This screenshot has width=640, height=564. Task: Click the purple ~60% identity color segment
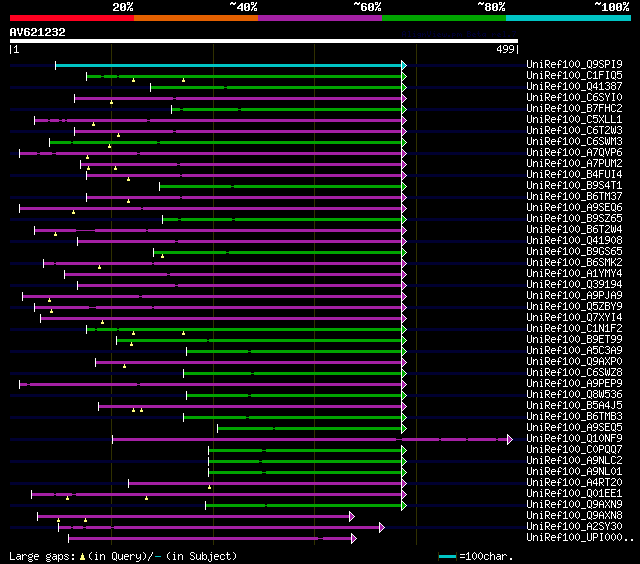(320, 18)
